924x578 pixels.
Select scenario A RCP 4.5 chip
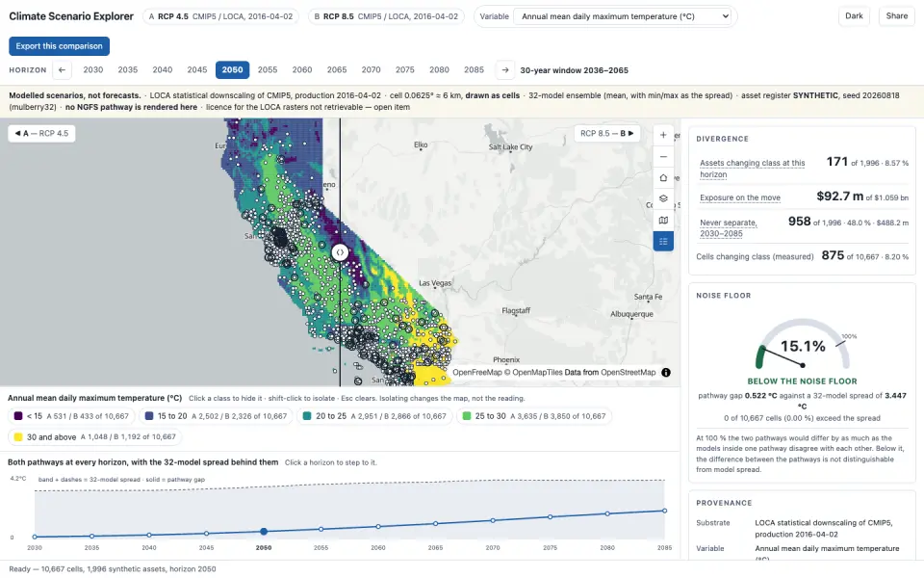pyautogui.click(x=220, y=16)
